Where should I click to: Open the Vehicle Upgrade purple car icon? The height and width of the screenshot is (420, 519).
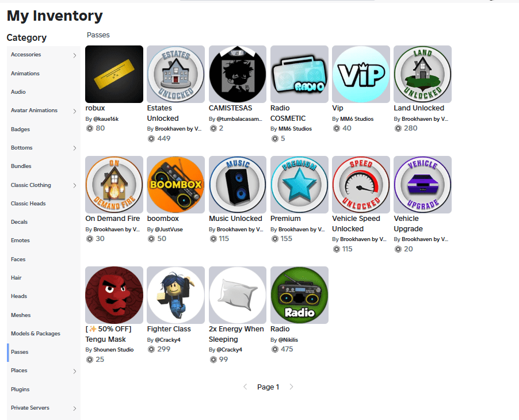pos(422,185)
